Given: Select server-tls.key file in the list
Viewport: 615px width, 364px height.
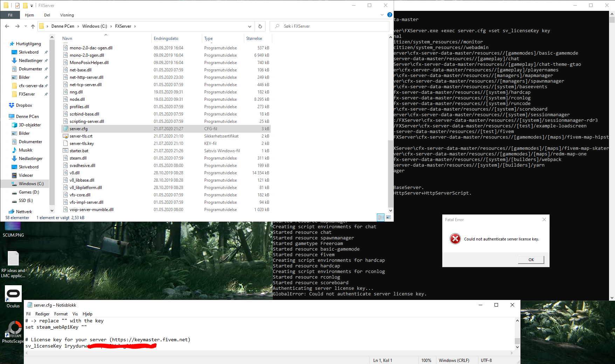Looking at the screenshot, I should tap(82, 143).
